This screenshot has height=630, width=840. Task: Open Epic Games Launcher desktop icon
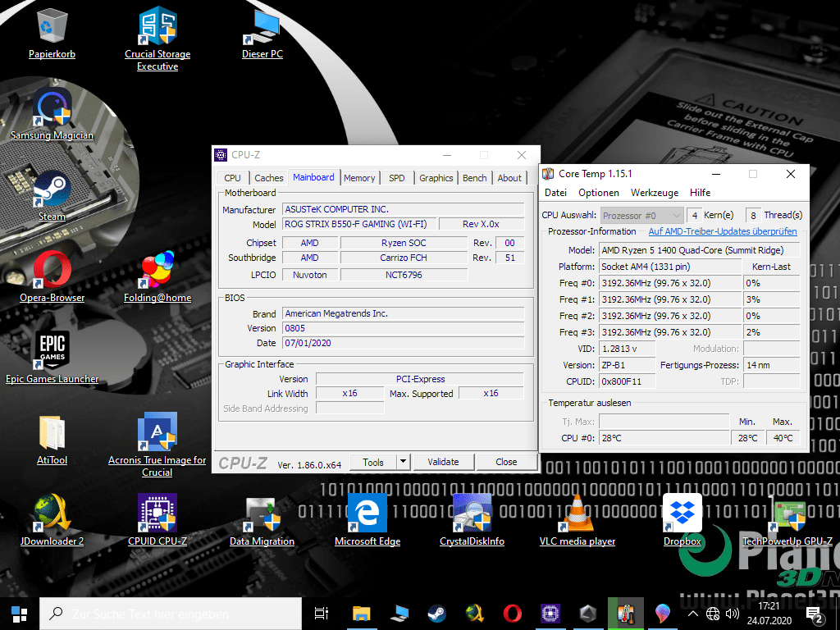pos(52,358)
